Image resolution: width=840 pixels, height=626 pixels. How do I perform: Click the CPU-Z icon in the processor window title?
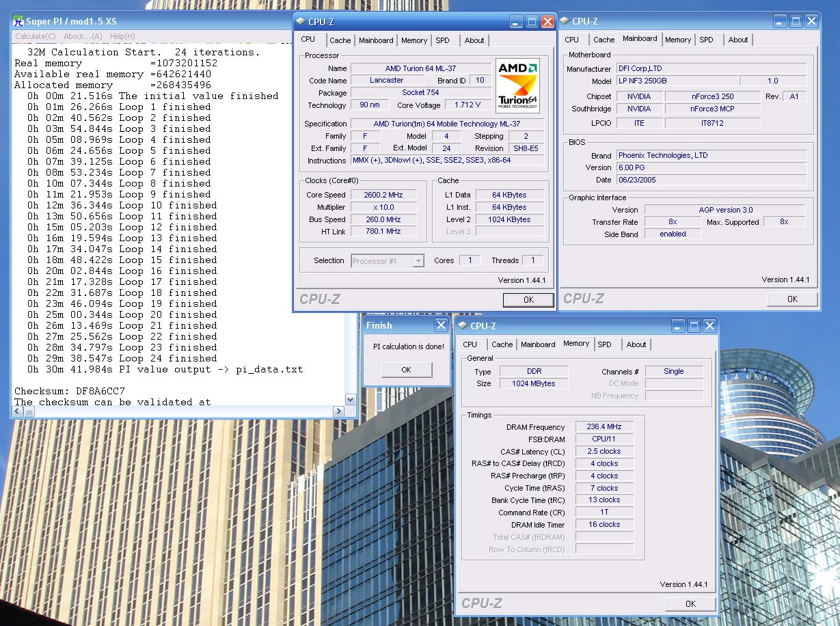[x=301, y=22]
